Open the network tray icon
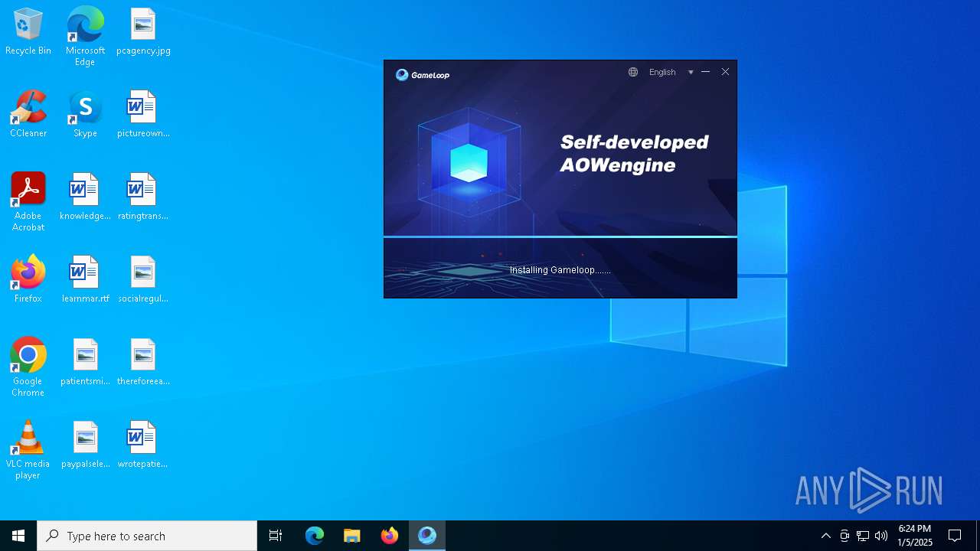Viewport: 980px width, 551px height. point(863,536)
